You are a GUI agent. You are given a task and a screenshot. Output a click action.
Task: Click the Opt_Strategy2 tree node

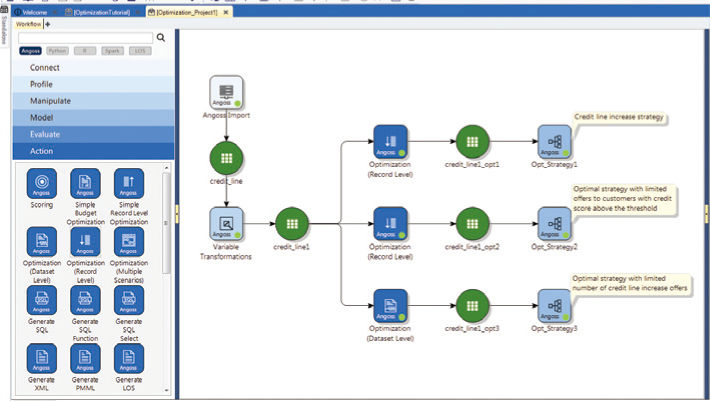pos(554,224)
